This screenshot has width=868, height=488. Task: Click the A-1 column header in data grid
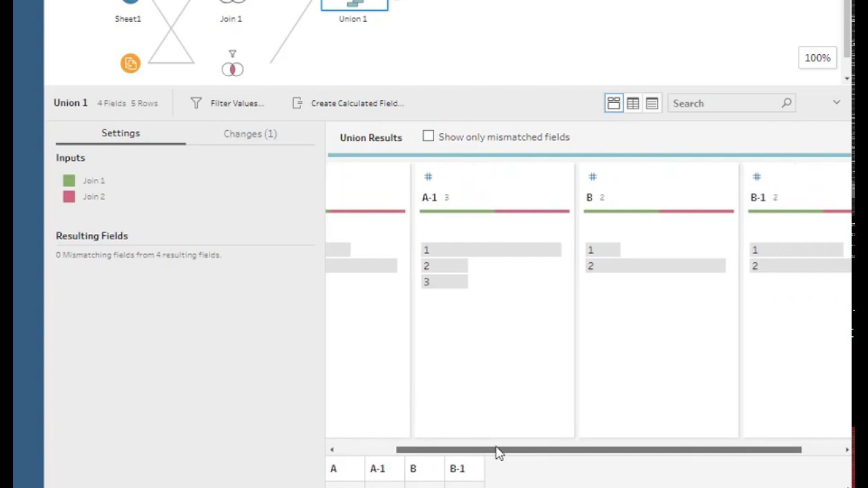click(x=384, y=468)
